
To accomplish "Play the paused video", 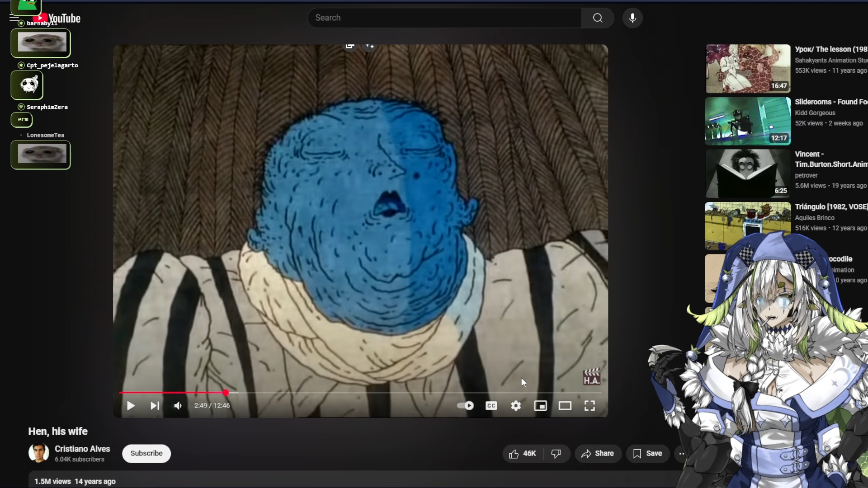I will (x=131, y=406).
